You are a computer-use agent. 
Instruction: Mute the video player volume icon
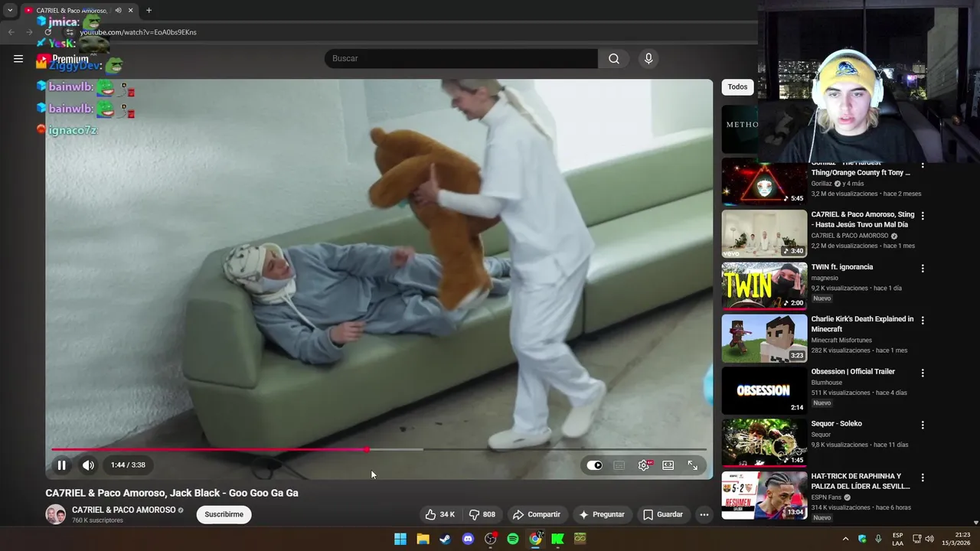[88, 465]
